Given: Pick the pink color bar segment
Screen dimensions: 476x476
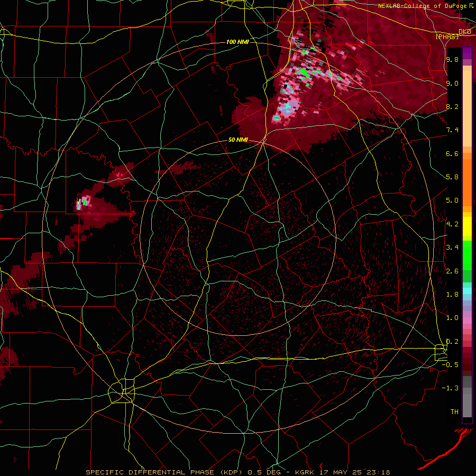Looking at the screenshot, I should 467,321.
